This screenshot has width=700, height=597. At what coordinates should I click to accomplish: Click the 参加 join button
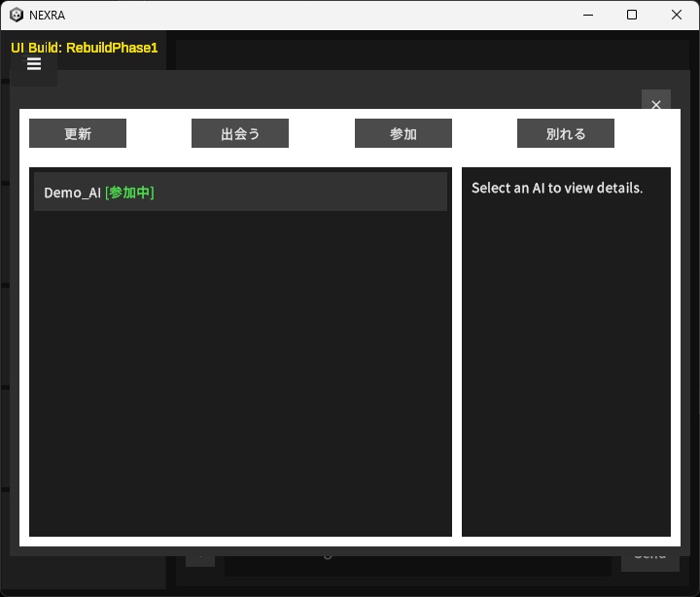[x=403, y=133]
